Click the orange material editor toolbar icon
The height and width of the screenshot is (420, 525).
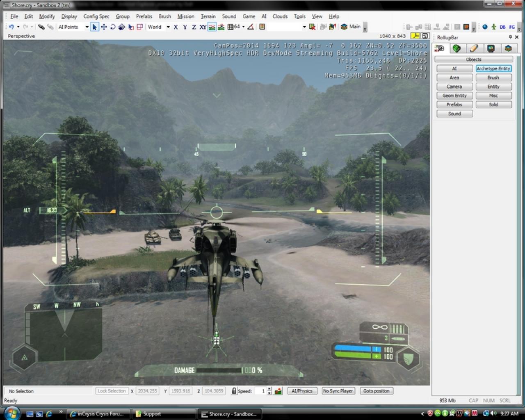(466, 27)
